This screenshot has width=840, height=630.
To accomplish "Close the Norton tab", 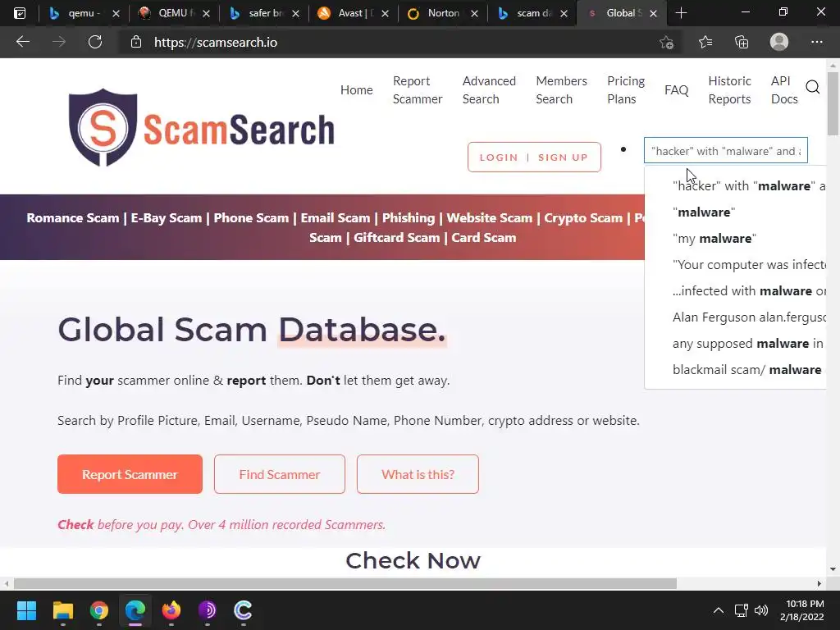I will click(x=474, y=13).
